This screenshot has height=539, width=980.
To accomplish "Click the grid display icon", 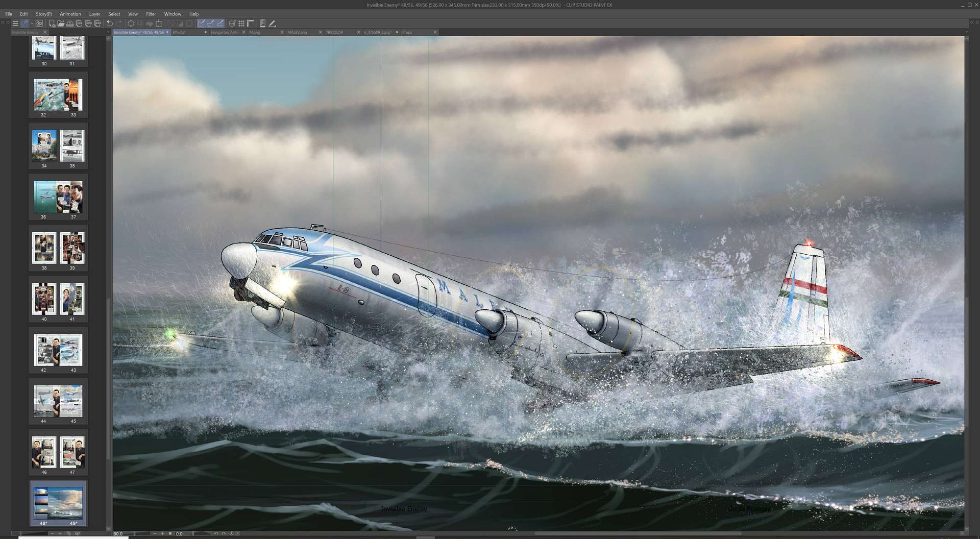I will tap(241, 23).
